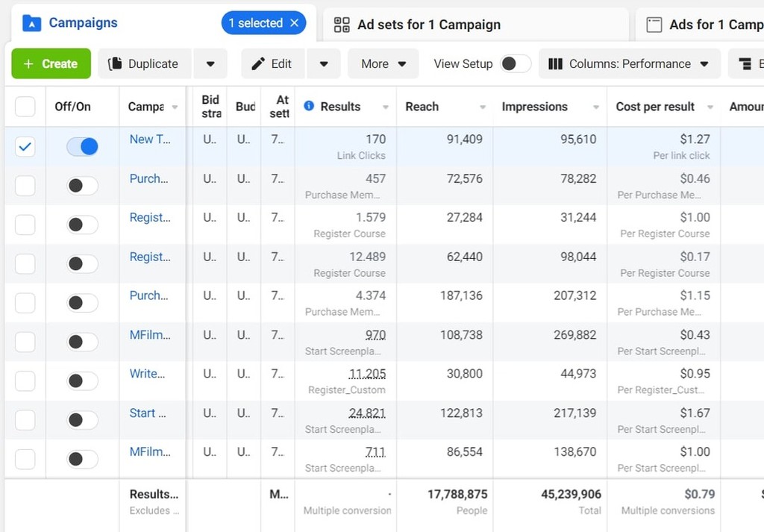Open the More menu
Image resolution: width=764 pixels, height=532 pixels.
(x=383, y=64)
